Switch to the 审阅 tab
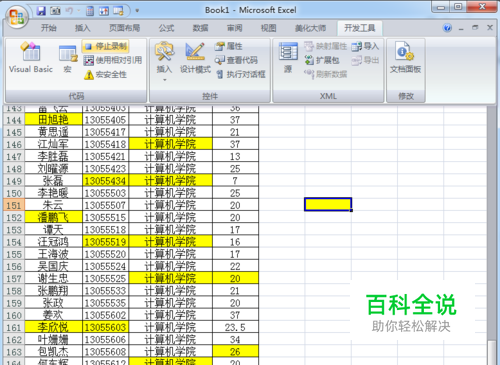 coord(234,28)
